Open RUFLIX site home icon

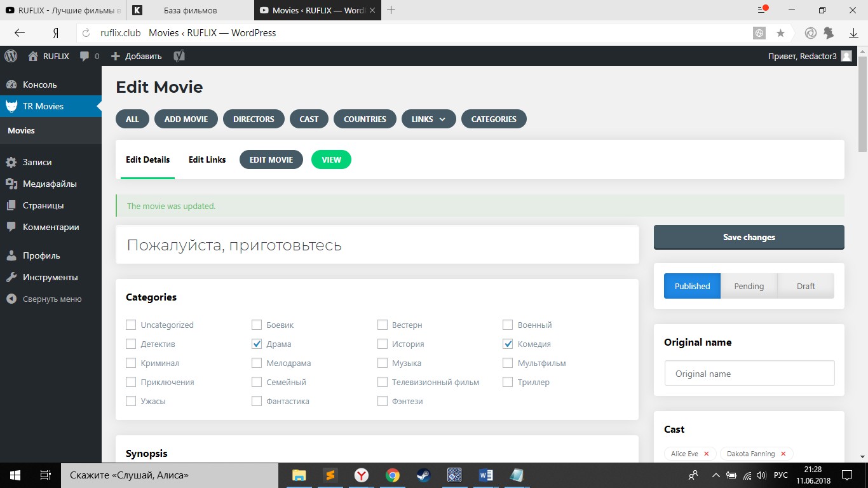(33, 56)
